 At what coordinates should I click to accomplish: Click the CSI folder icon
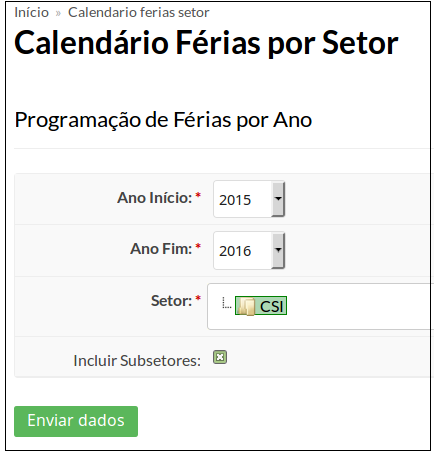[x=246, y=306]
